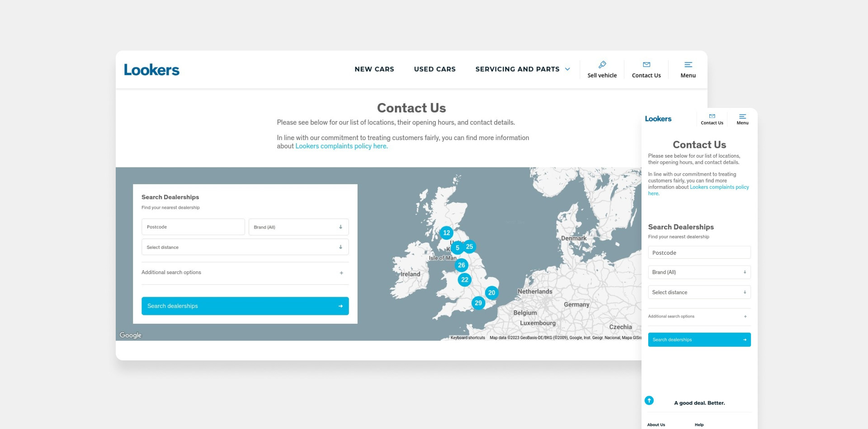
Task: Expand mobile Additional search options
Action: (x=699, y=317)
